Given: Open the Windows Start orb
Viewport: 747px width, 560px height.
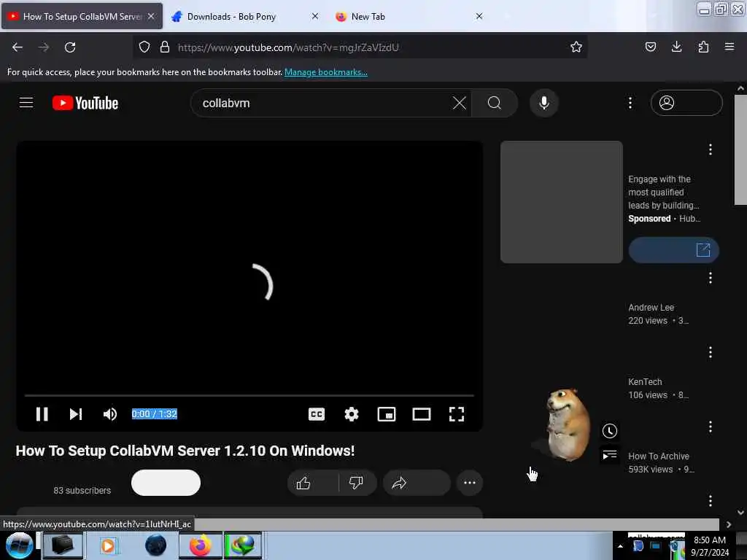Looking at the screenshot, I should coord(19,545).
